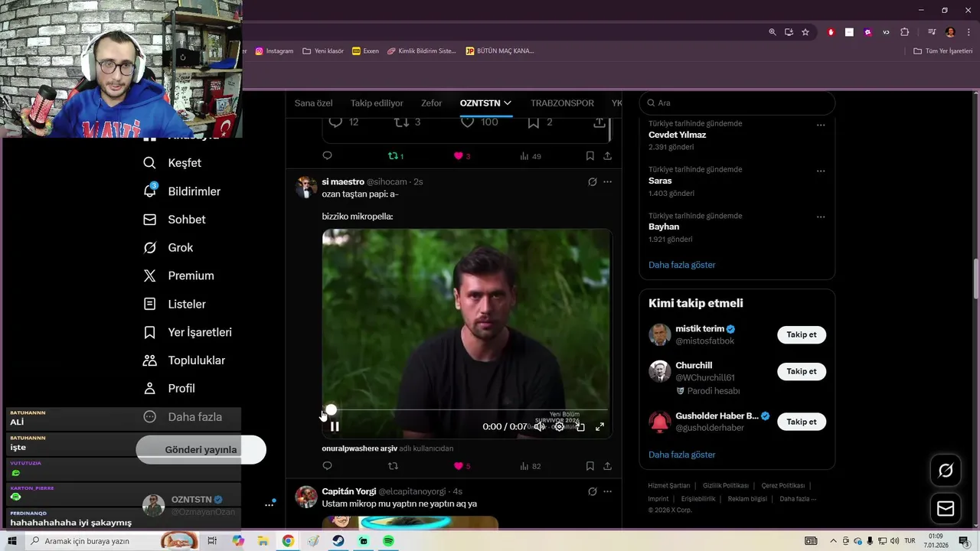Click Windows taskbar search box
This screenshot has width=980, height=551.
(x=113, y=541)
